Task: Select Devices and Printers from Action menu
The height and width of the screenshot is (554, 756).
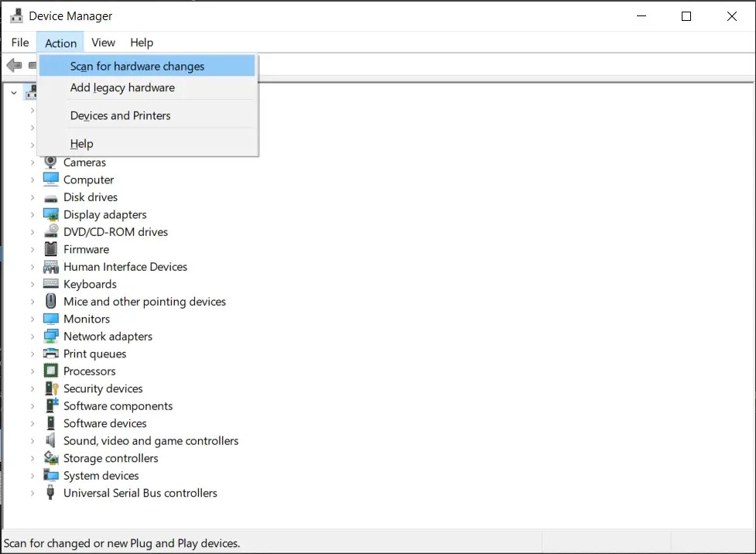Action: [x=120, y=115]
